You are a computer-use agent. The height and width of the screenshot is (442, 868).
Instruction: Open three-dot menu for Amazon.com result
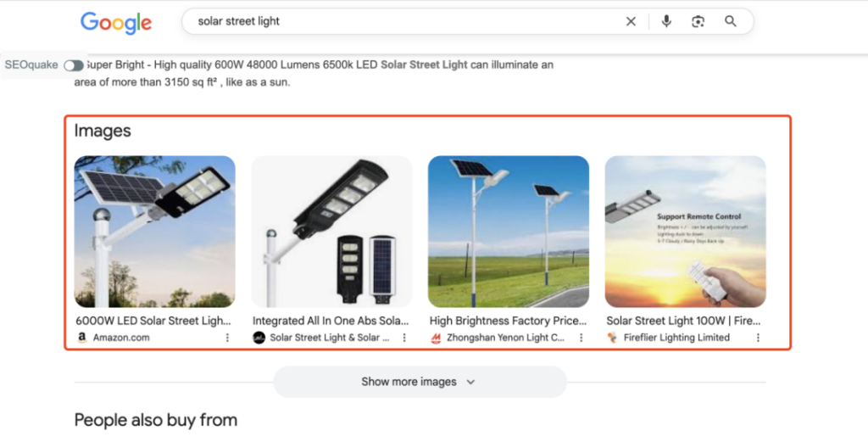point(227,338)
